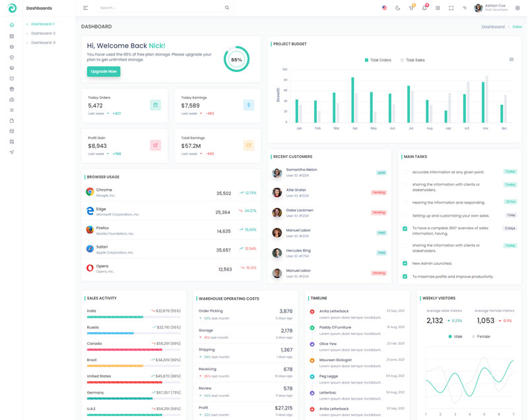
Task: Uncheck 'To maximize profits and improve productivity'
Action: click(x=405, y=277)
